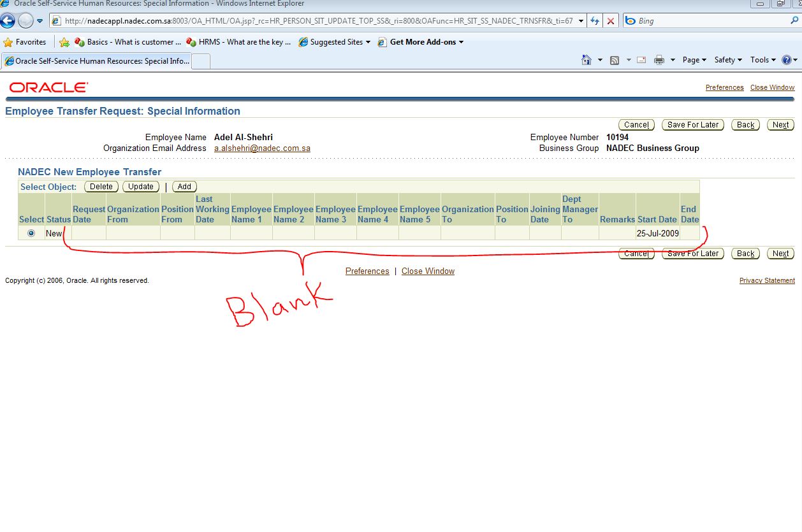Click the Update button
Screen dimensions: 802x532
pyautogui.click(x=141, y=187)
